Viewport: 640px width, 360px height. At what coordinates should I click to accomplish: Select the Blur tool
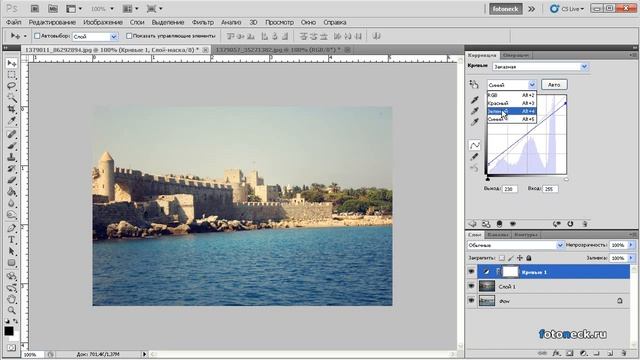(11, 203)
